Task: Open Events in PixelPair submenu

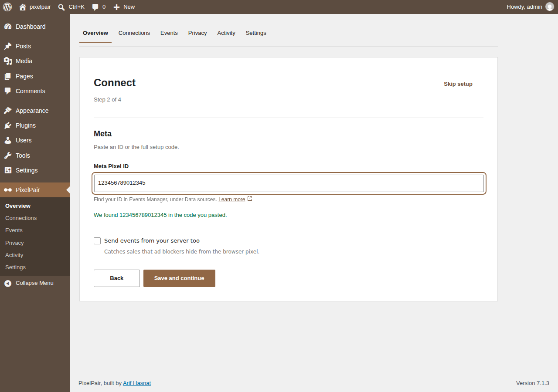Action: [14, 230]
